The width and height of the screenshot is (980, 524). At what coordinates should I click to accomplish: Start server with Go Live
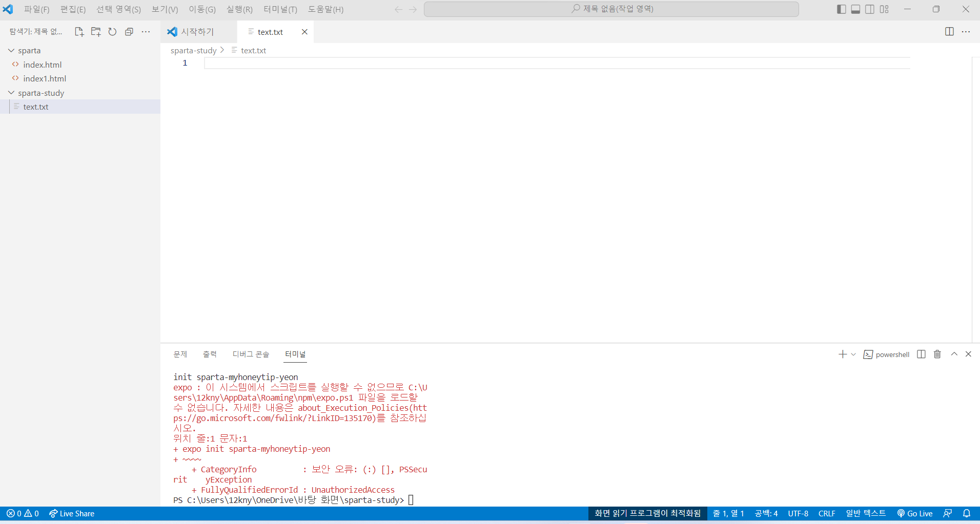pyautogui.click(x=915, y=513)
